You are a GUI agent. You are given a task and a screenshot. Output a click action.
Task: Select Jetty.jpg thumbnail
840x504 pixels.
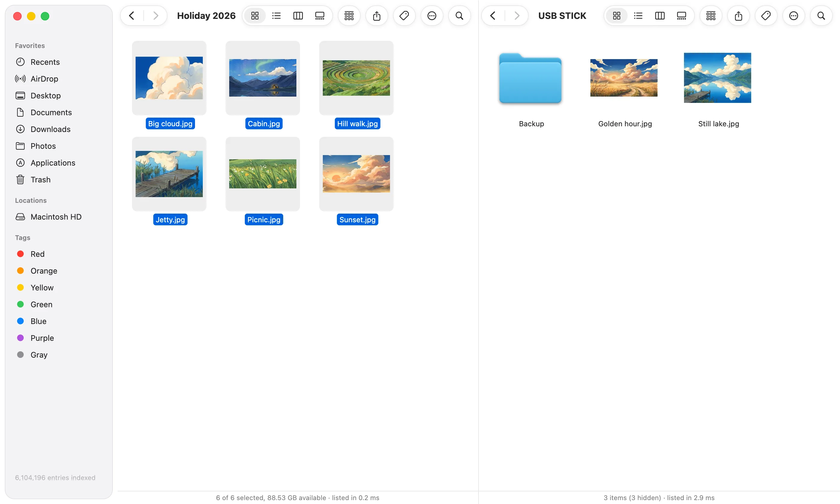pos(169,174)
